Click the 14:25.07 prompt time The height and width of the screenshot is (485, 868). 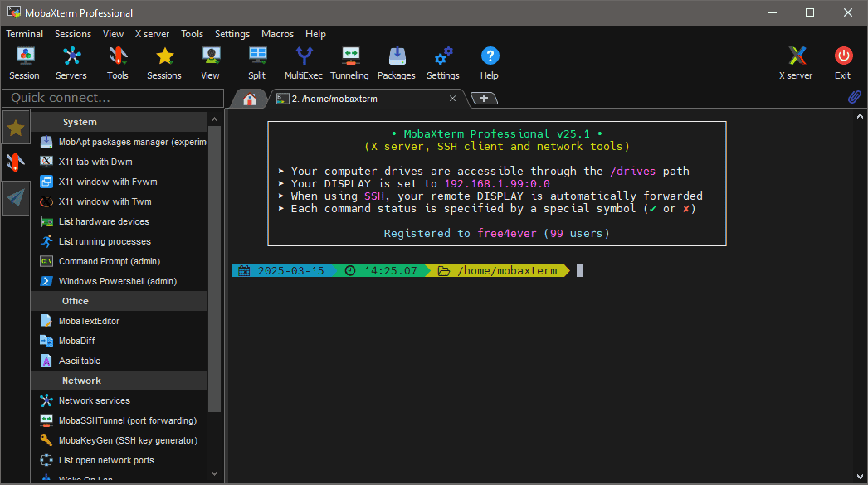click(x=390, y=271)
